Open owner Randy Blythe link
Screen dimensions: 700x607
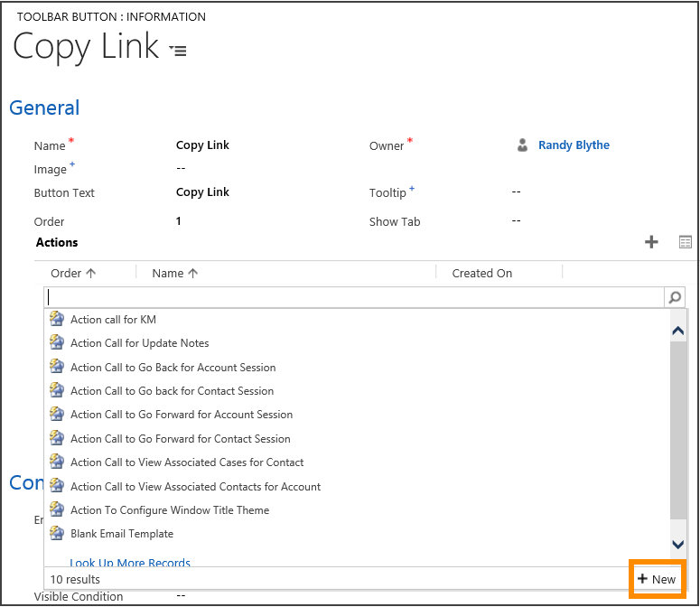pyautogui.click(x=574, y=145)
